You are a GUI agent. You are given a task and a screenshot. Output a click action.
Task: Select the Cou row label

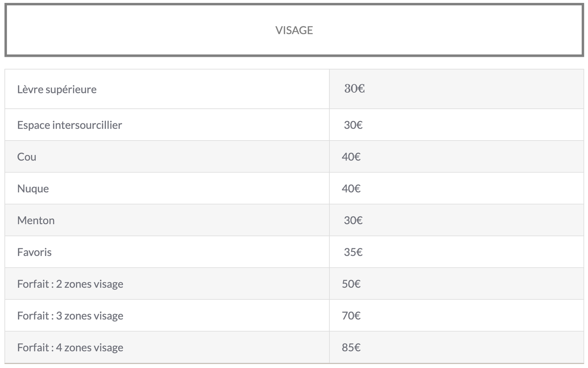[27, 157]
